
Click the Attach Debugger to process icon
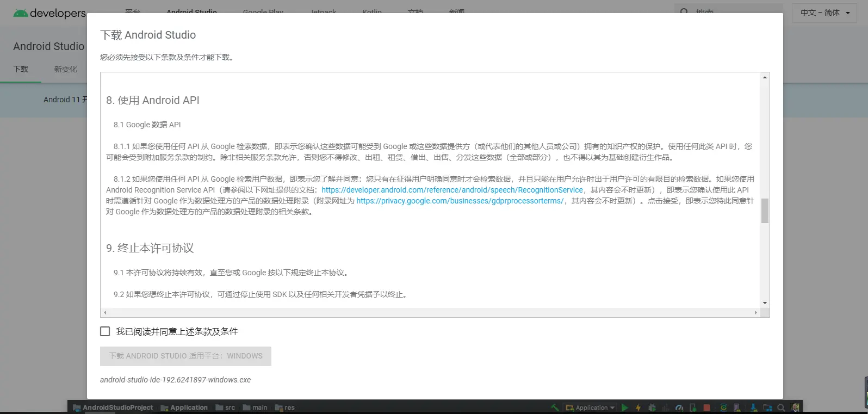693,407
